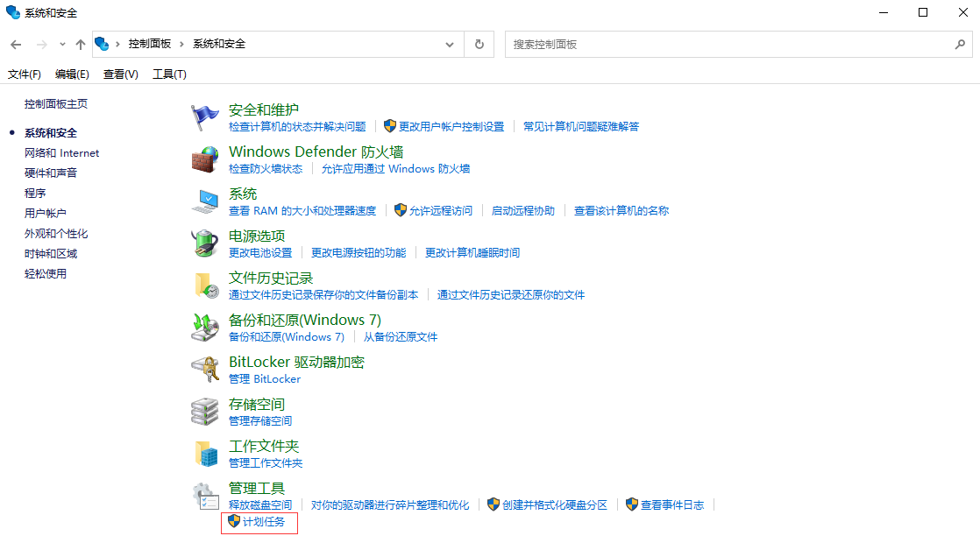This screenshot has height=536, width=980.
Task: Click 更改计算机睡眠时间 link
Action: pos(472,253)
